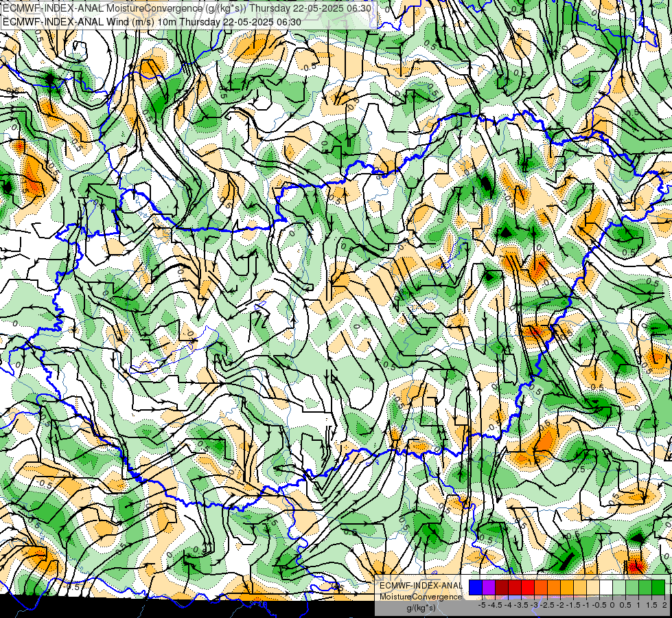The height and width of the screenshot is (618, 672).
Task: Click the purple legend swatch above -5
Action: (489, 588)
